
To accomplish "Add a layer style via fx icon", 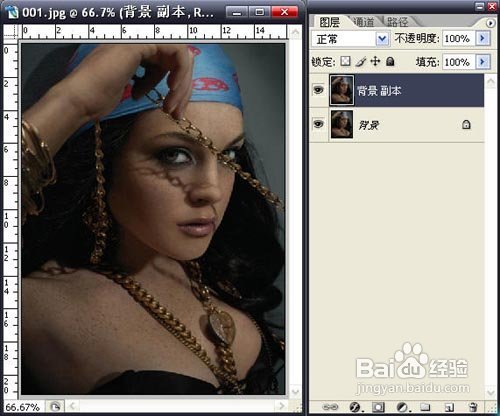I will pyautogui.click(x=355, y=407).
